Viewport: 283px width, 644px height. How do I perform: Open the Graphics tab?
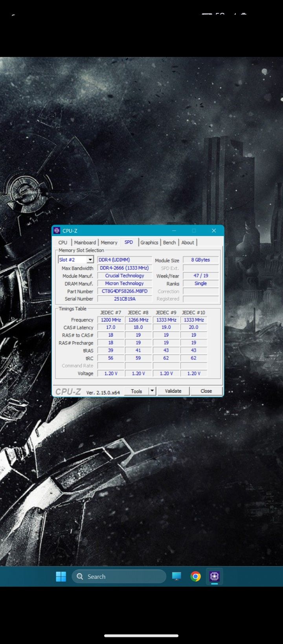pos(149,242)
